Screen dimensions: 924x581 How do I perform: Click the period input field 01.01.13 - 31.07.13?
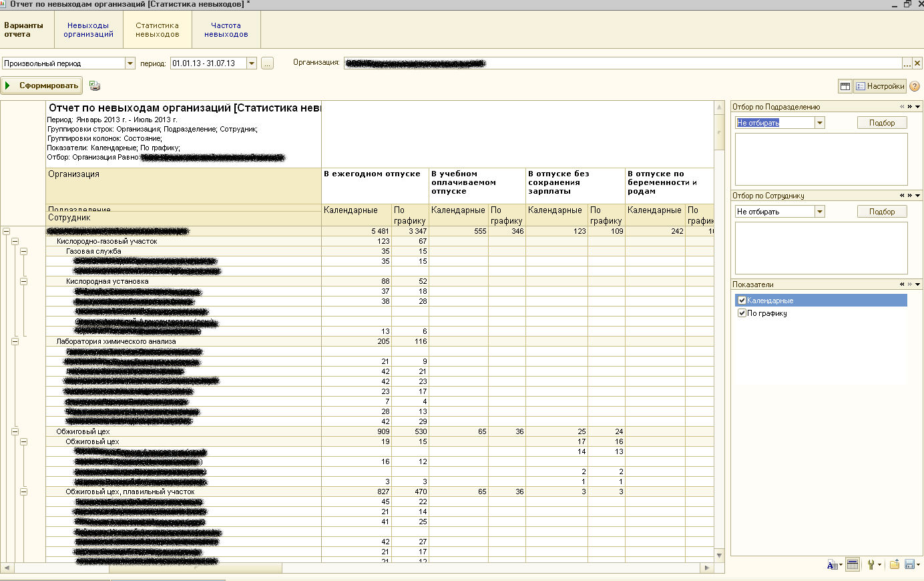pos(208,63)
